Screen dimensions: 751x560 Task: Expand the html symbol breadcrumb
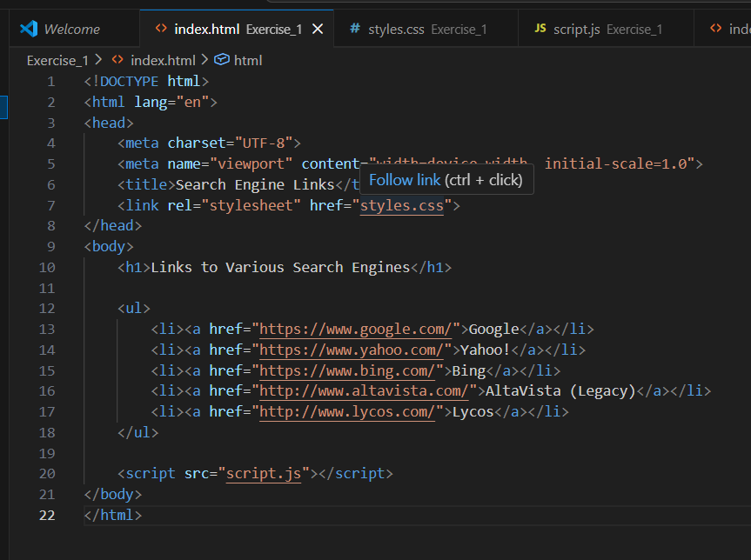(248, 60)
